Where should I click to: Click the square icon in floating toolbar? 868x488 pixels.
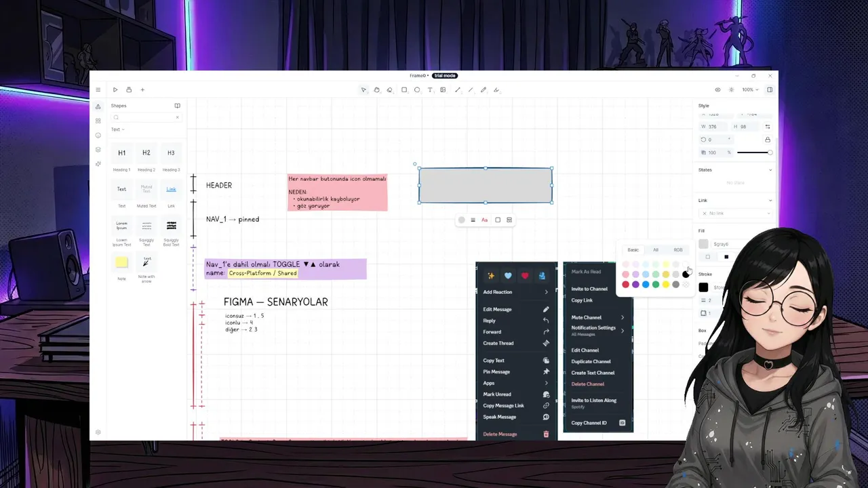[498, 220]
